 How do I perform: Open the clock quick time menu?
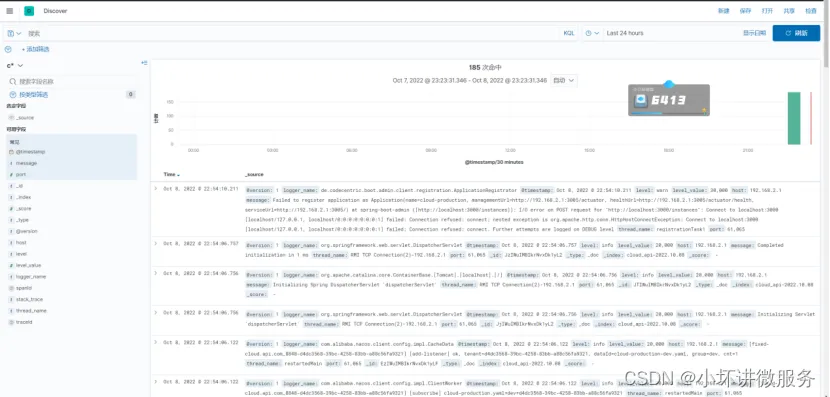592,33
